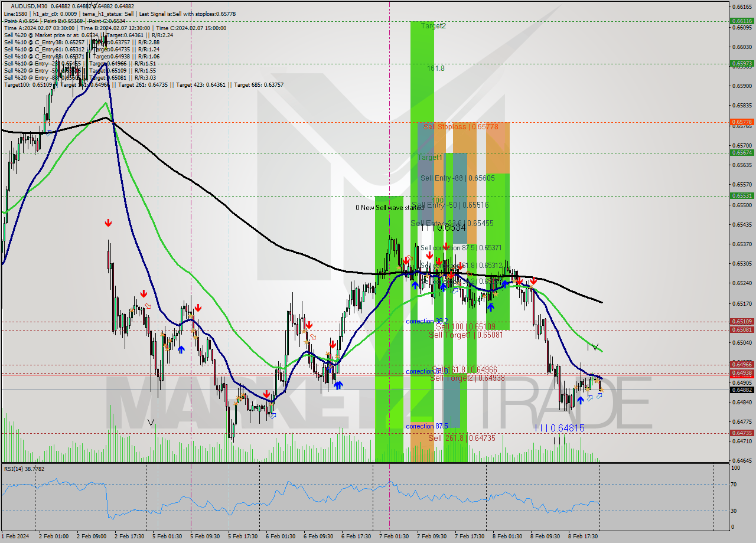This screenshot has width=756, height=543.
Task: Select the 'Sell correction 87.5 | 0.65371' label
Action: [461, 248]
